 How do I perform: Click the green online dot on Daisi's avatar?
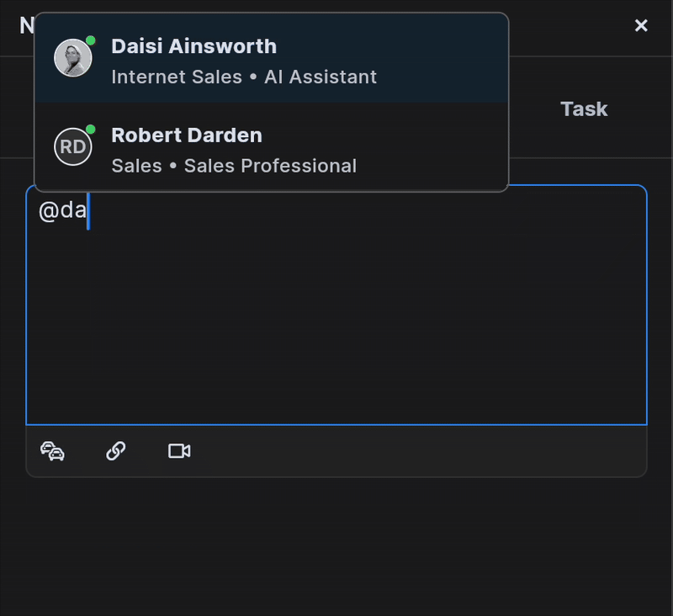(90, 40)
